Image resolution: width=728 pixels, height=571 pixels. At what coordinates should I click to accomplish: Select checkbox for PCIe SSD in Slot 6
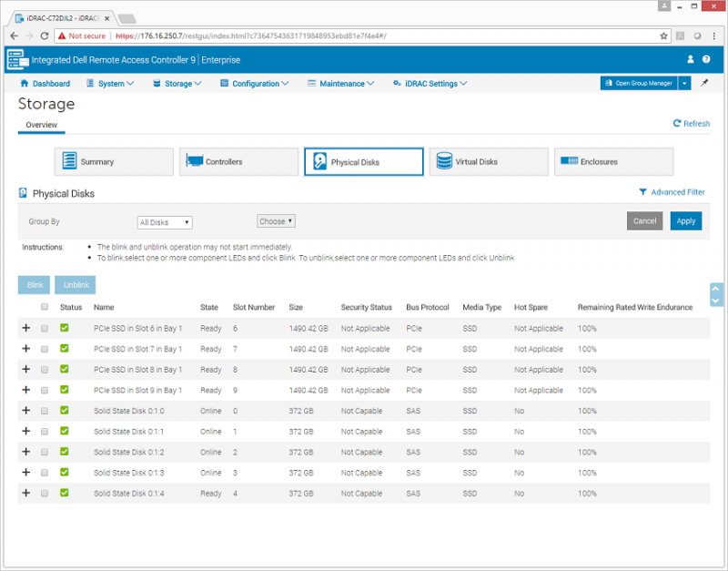click(x=45, y=329)
